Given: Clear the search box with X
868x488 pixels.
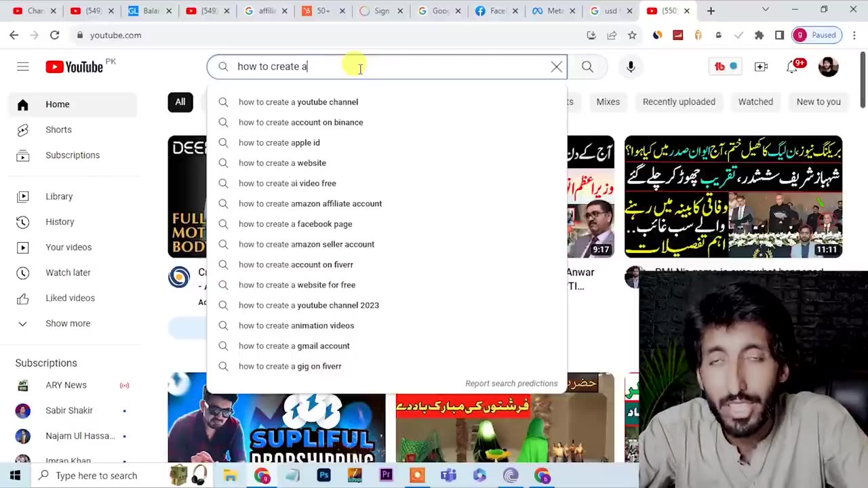Looking at the screenshot, I should click(x=557, y=66).
